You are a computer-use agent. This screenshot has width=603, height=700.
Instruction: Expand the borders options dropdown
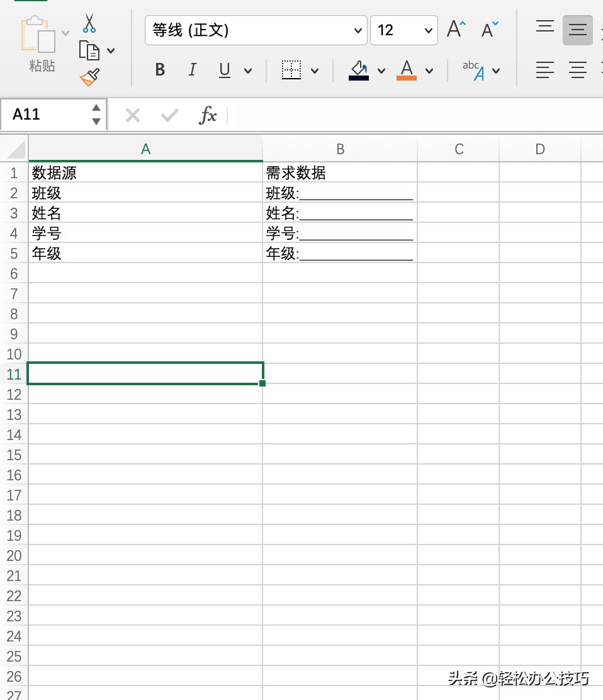point(314,70)
